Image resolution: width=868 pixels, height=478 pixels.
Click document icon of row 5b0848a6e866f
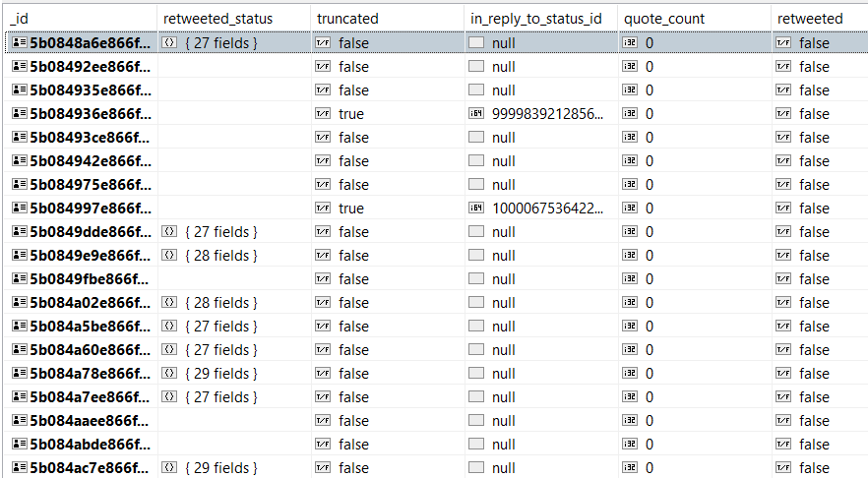(x=20, y=42)
